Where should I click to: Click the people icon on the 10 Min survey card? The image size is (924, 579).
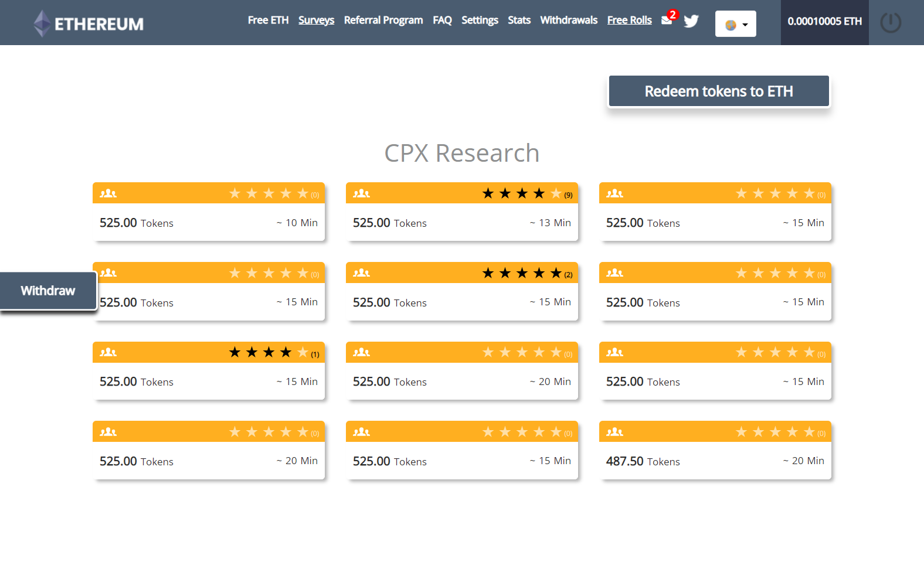pos(108,193)
